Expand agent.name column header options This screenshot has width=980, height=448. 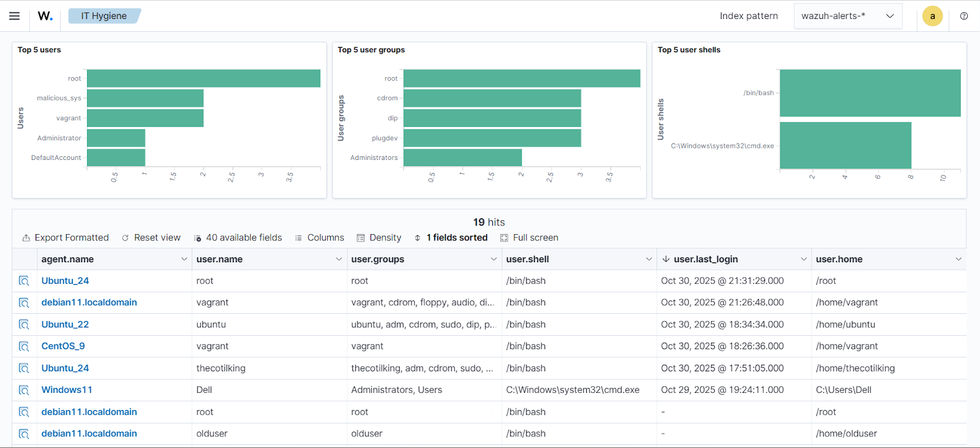point(184,259)
